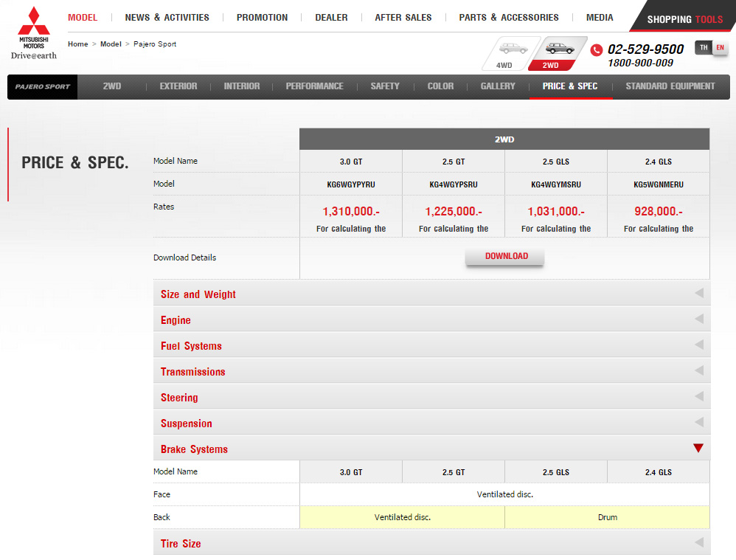The width and height of the screenshot is (736, 560).
Task: Open the DEALER menu
Action: pyautogui.click(x=331, y=18)
